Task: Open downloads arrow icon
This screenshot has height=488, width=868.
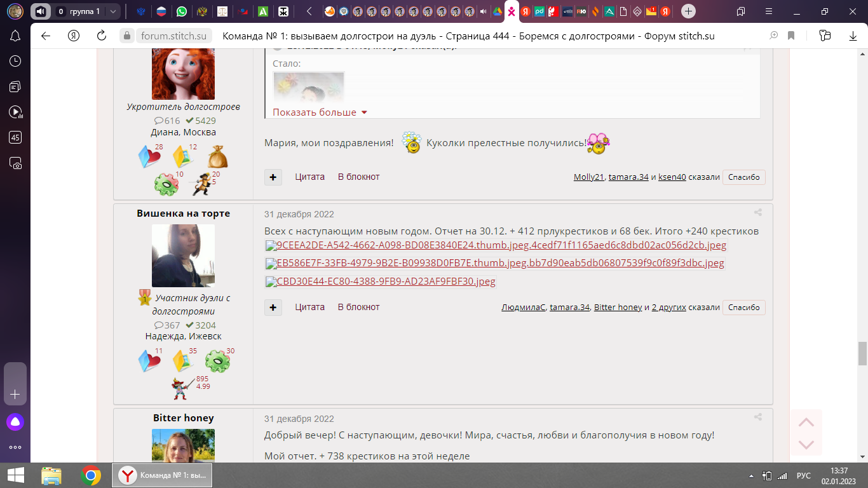Action: 853,36
